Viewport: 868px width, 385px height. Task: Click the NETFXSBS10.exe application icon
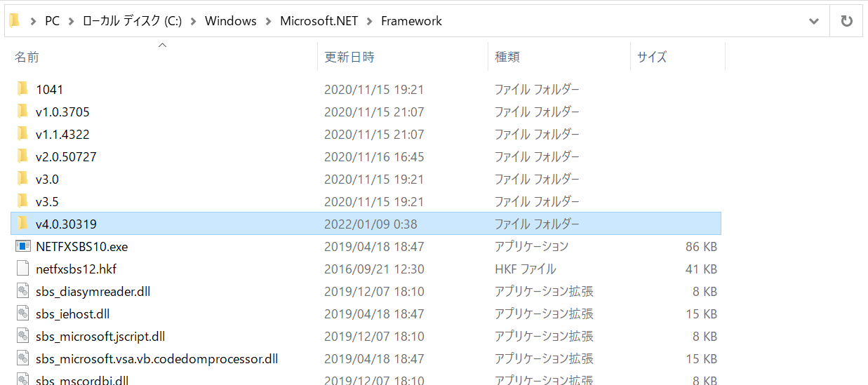tap(23, 247)
